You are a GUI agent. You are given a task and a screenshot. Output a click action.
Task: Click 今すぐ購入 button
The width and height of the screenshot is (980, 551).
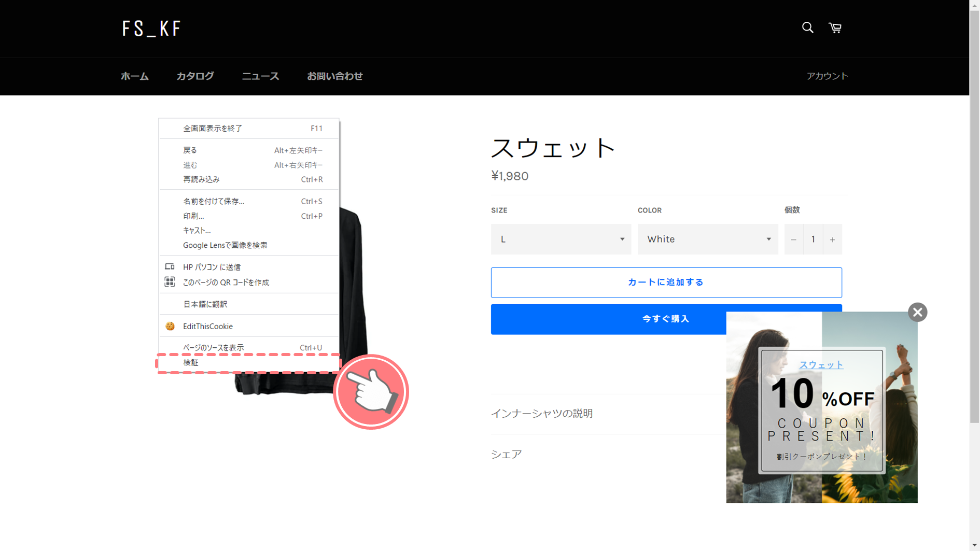click(x=666, y=319)
